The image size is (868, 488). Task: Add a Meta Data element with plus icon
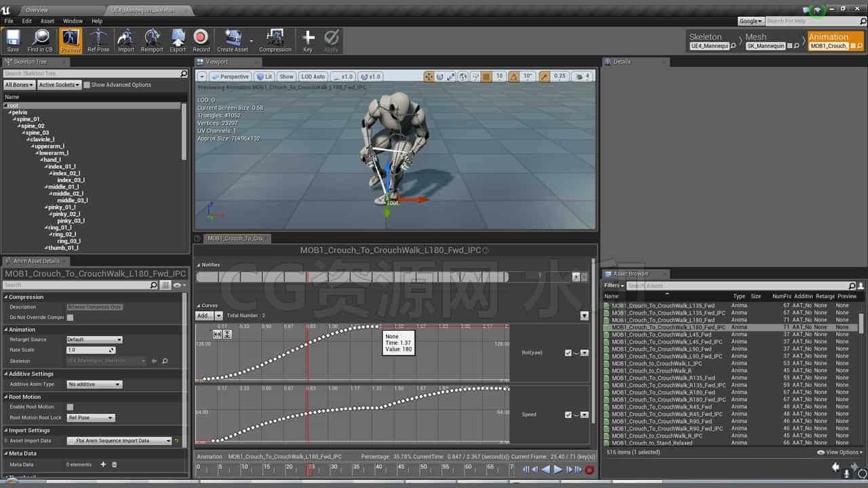pyautogui.click(x=103, y=464)
